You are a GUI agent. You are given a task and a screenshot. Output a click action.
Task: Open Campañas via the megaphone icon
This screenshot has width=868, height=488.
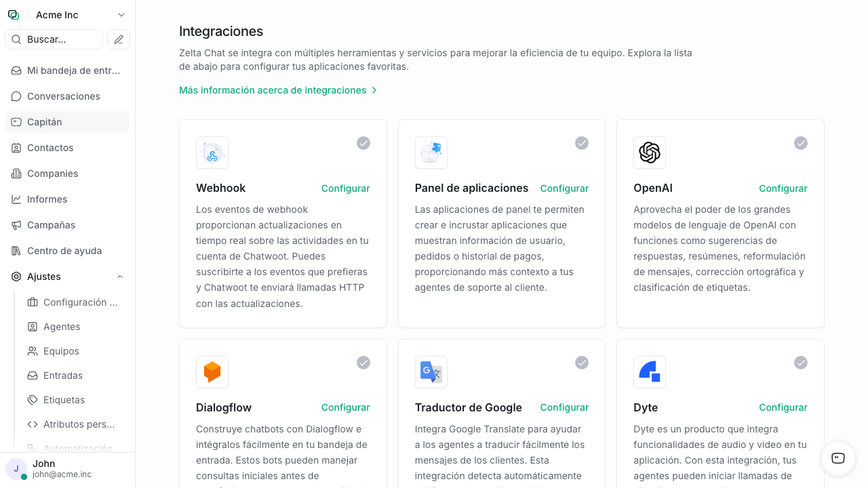tap(16, 225)
